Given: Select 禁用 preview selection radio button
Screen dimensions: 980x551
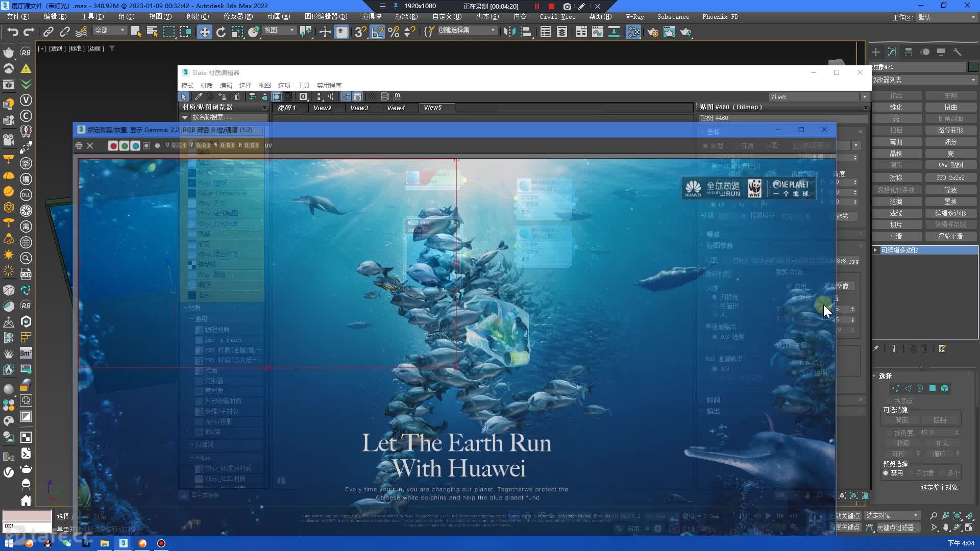Looking at the screenshot, I should pyautogui.click(x=886, y=473).
